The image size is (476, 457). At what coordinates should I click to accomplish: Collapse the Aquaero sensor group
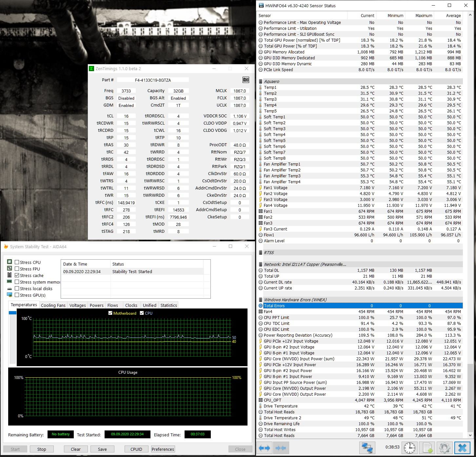(261, 82)
